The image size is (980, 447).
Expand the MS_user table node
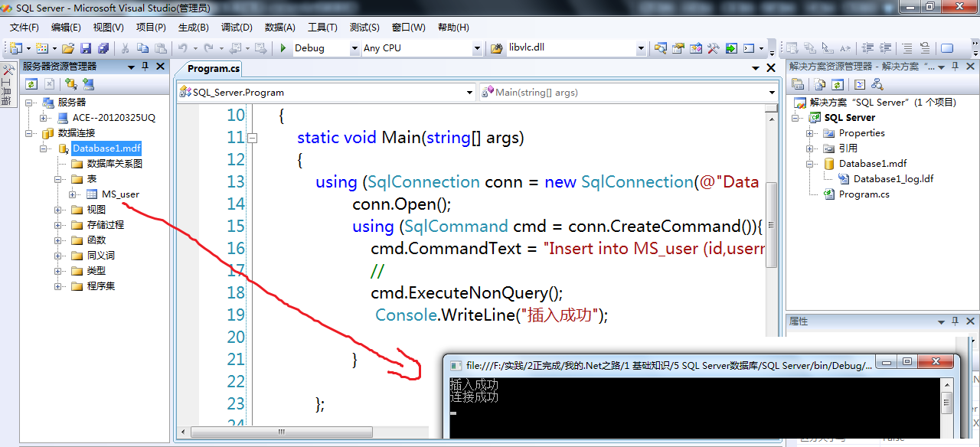(73, 194)
